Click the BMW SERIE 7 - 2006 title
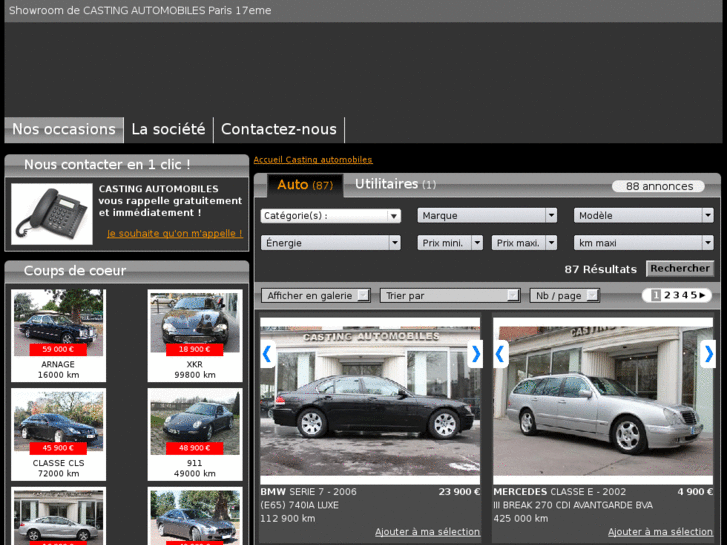 click(x=308, y=492)
